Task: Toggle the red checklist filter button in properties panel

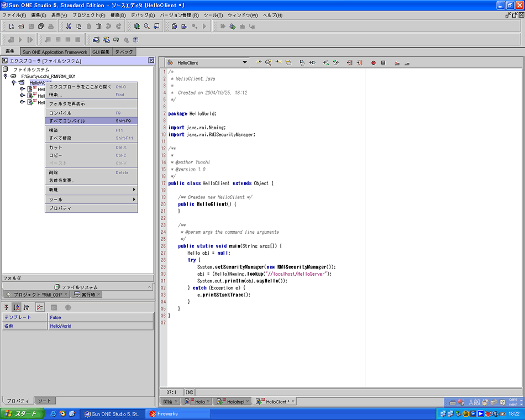Action: pyautogui.click(x=40, y=307)
